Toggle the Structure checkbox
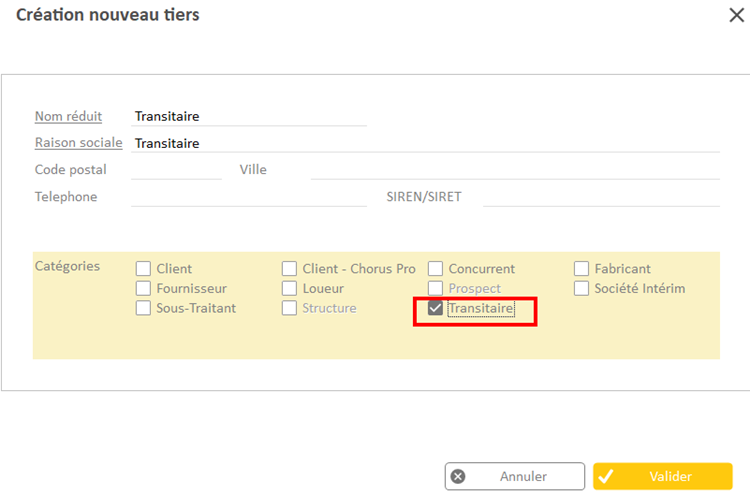 290,308
